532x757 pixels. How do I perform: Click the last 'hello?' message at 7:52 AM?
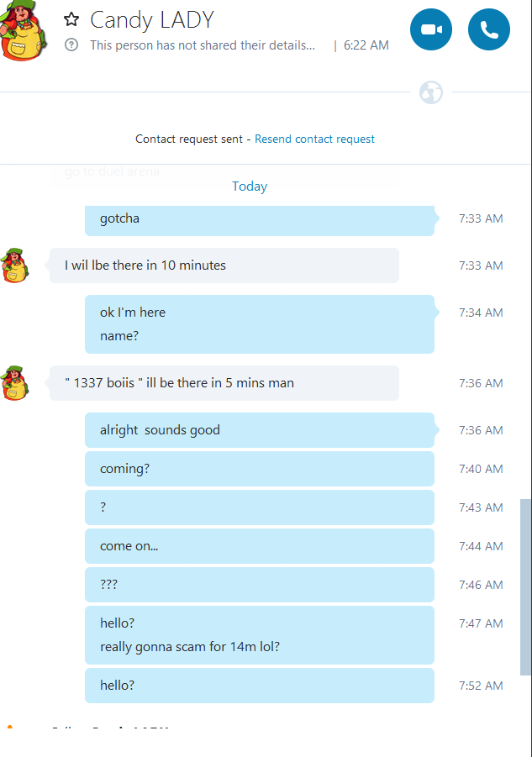click(x=260, y=686)
